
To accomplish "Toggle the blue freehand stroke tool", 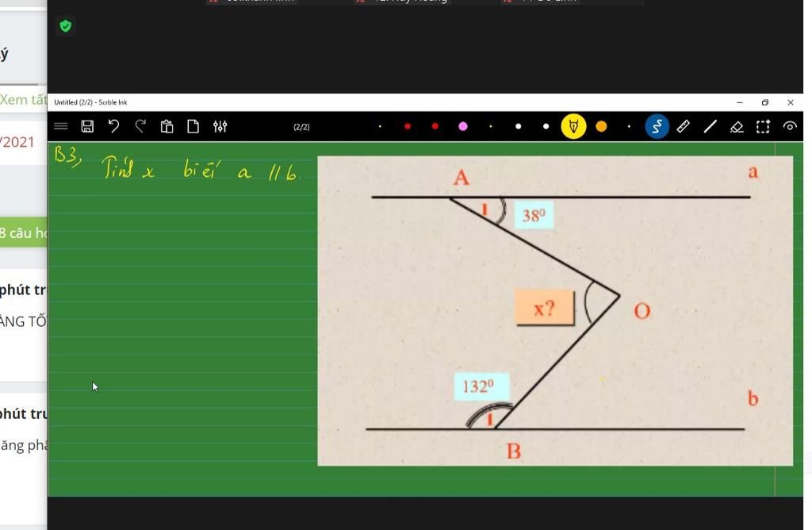I will tap(657, 126).
